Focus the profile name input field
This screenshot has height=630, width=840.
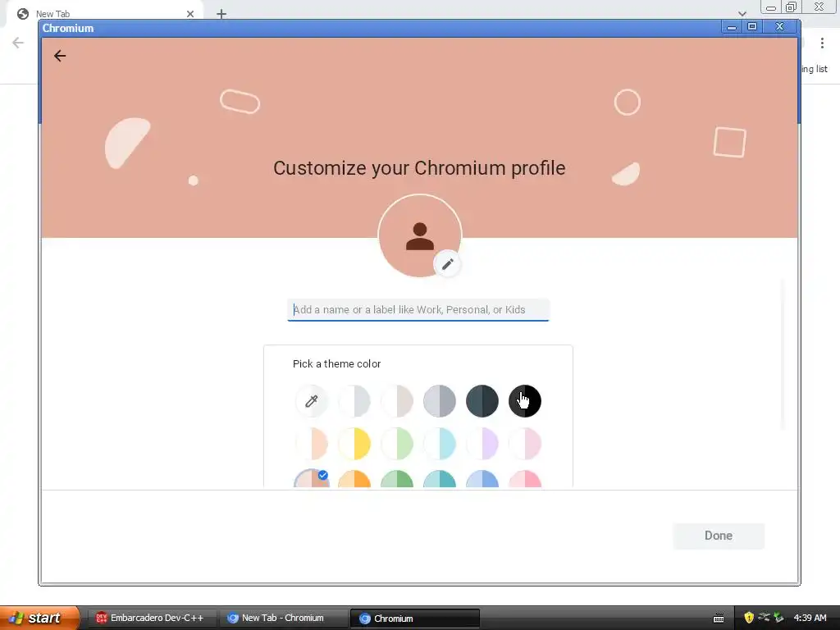coord(418,309)
